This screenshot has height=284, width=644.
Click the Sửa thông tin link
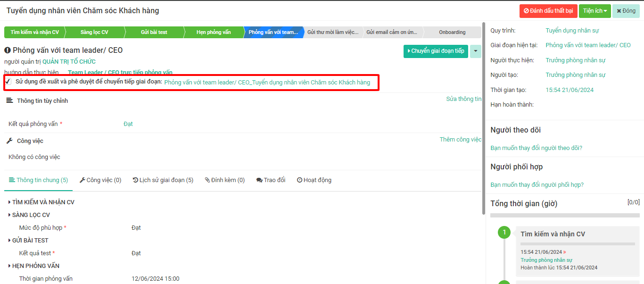(x=463, y=99)
